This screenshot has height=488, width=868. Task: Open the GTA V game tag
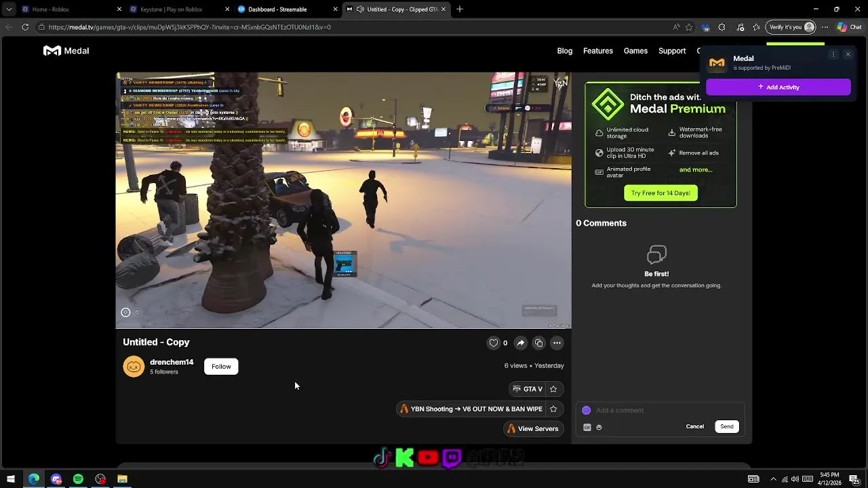tap(528, 389)
